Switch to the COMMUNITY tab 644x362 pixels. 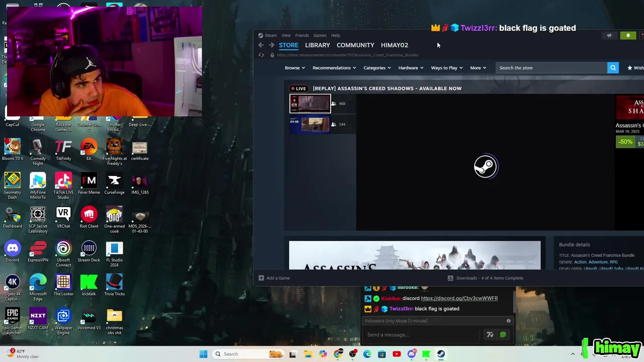coord(355,45)
